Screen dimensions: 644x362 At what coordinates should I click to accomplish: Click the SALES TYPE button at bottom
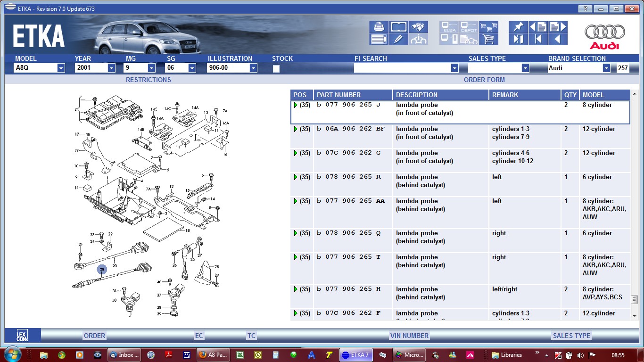point(571,336)
